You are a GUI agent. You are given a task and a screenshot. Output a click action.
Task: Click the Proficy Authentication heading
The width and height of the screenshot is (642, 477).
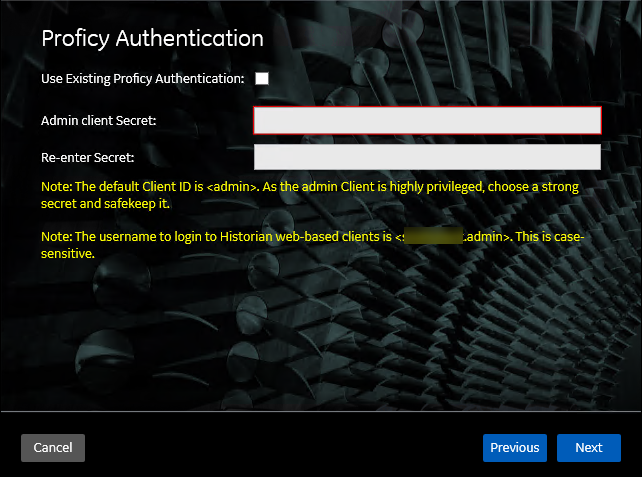(152, 39)
